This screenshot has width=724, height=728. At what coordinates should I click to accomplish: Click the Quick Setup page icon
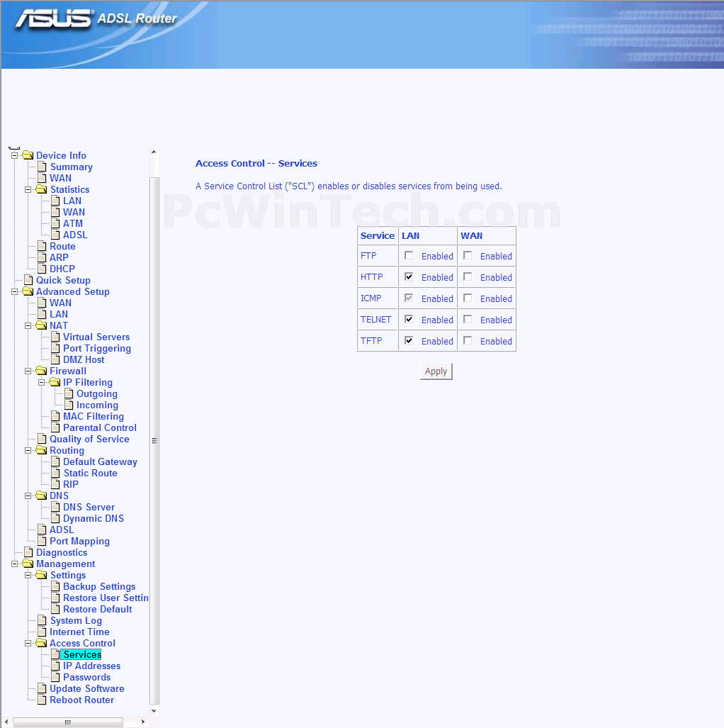click(28, 280)
